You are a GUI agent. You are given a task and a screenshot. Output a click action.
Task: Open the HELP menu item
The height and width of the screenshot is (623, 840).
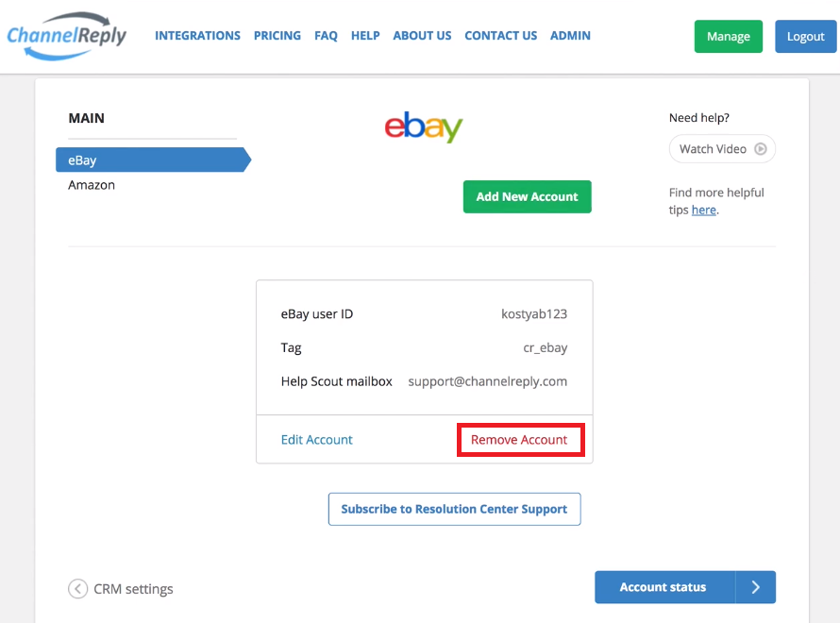coord(365,36)
